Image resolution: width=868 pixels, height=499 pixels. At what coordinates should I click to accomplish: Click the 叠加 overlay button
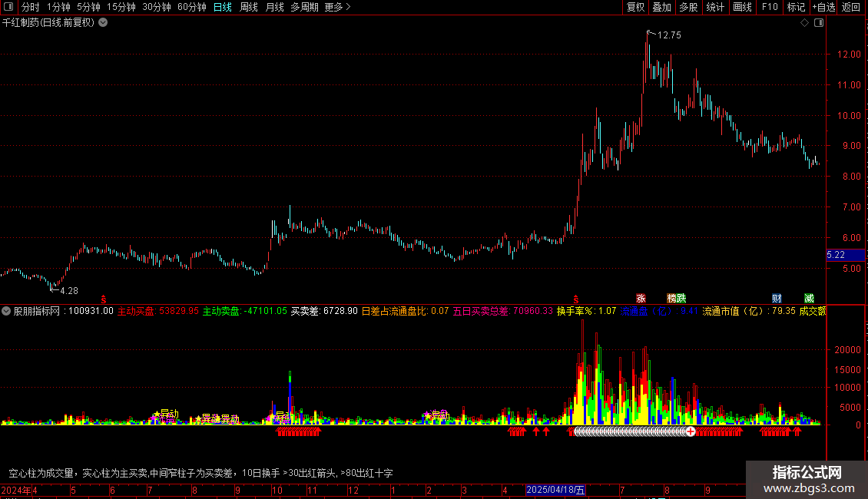[662, 7]
